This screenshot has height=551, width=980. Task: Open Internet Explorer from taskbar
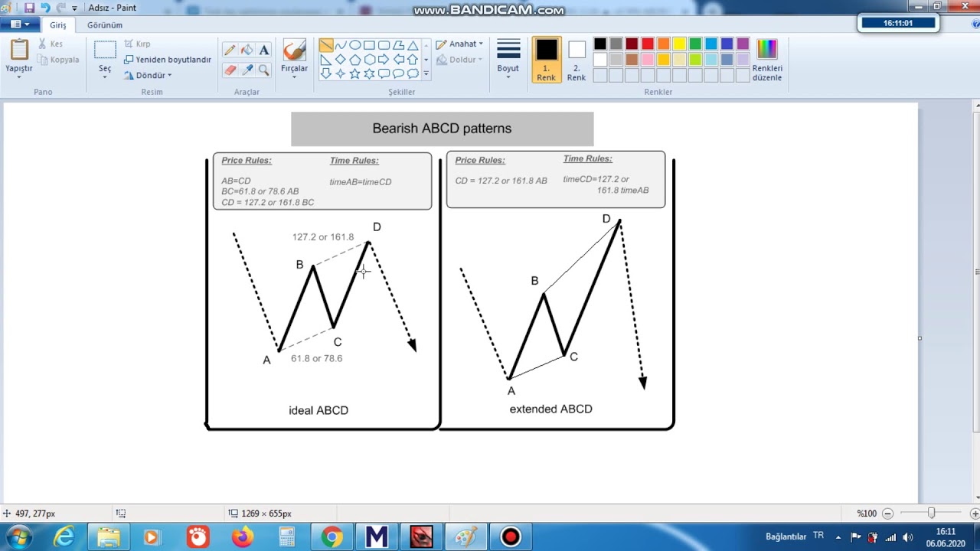[64, 537]
